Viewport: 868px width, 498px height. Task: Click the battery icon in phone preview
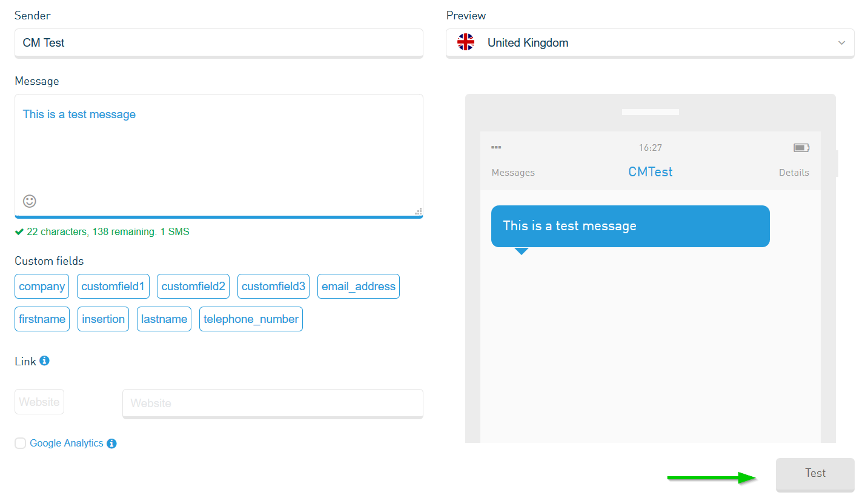click(801, 148)
